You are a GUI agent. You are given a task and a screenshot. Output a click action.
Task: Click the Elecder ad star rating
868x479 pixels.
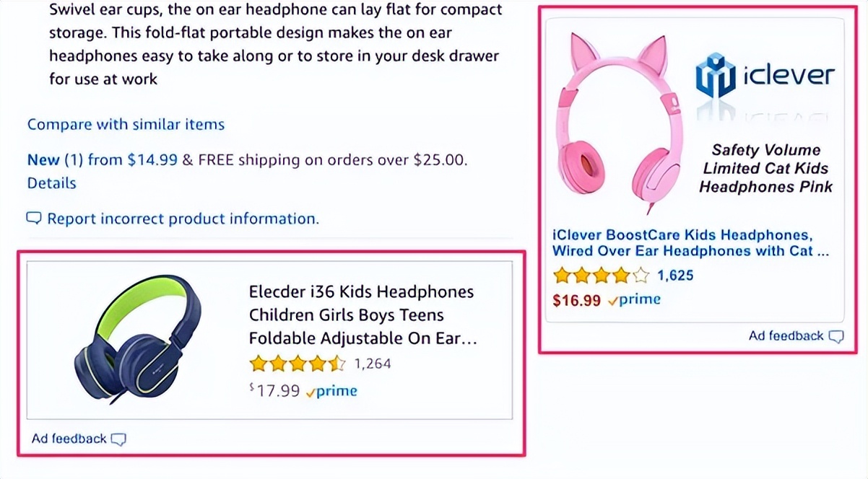click(297, 363)
